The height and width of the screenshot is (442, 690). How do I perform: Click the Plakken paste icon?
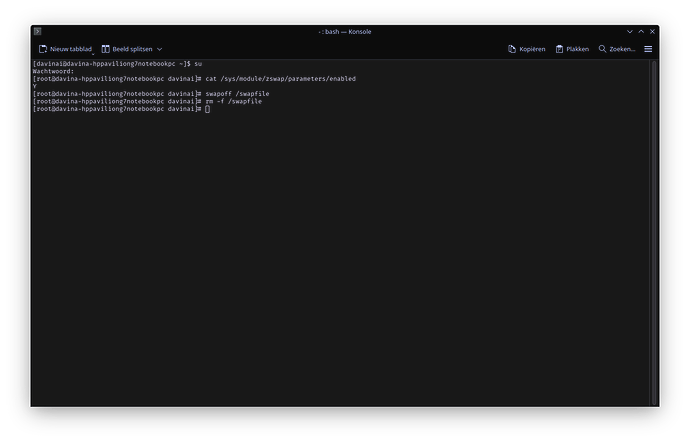(559, 48)
